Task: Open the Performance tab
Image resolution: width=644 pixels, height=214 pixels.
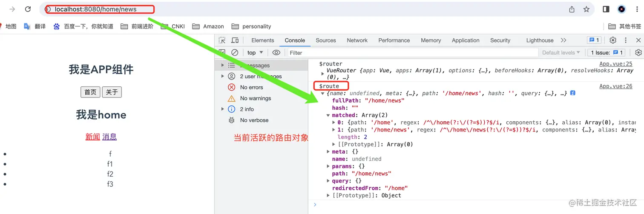Action: 394,40
